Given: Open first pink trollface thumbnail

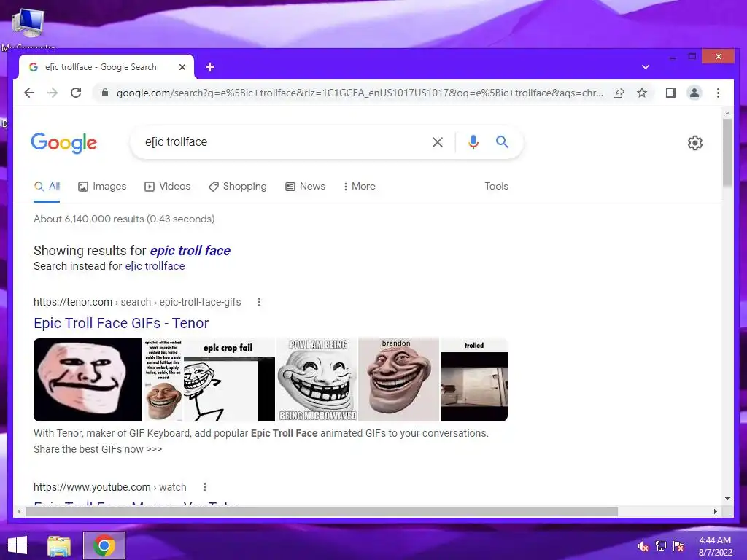Looking at the screenshot, I should pyautogui.click(x=88, y=379).
